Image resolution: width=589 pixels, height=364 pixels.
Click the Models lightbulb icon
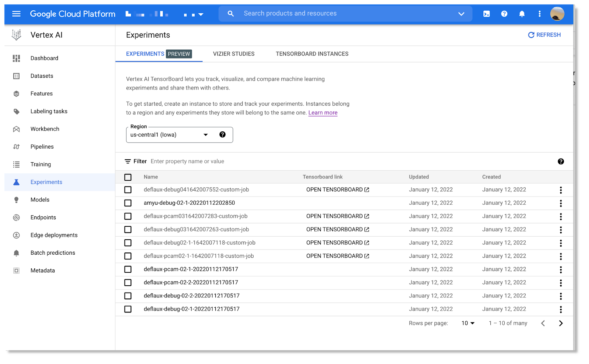point(16,199)
